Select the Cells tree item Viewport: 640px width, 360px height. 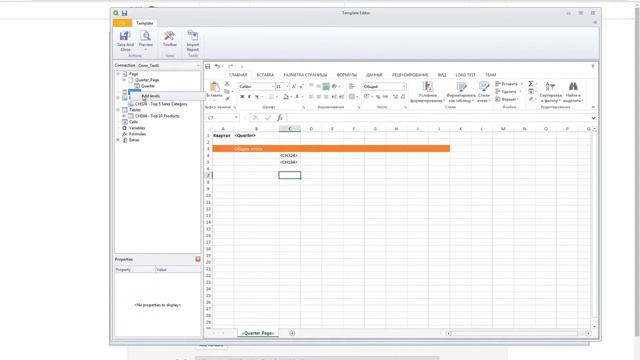click(133, 122)
